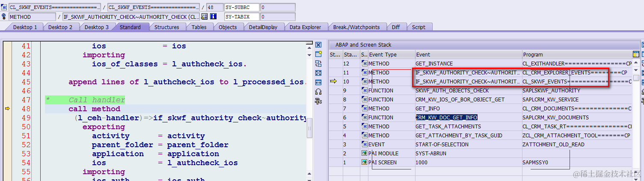The width and height of the screenshot is (644, 181).
Task: Click the debugger bug icon left of the METHOD field
Action: [x=4, y=17]
